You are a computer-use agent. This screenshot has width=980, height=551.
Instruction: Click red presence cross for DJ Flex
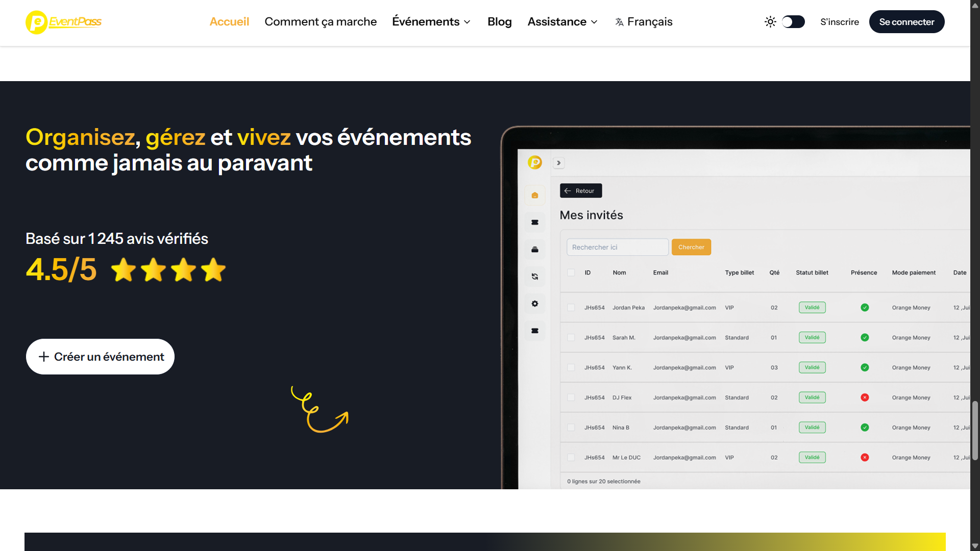click(x=865, y=397)
